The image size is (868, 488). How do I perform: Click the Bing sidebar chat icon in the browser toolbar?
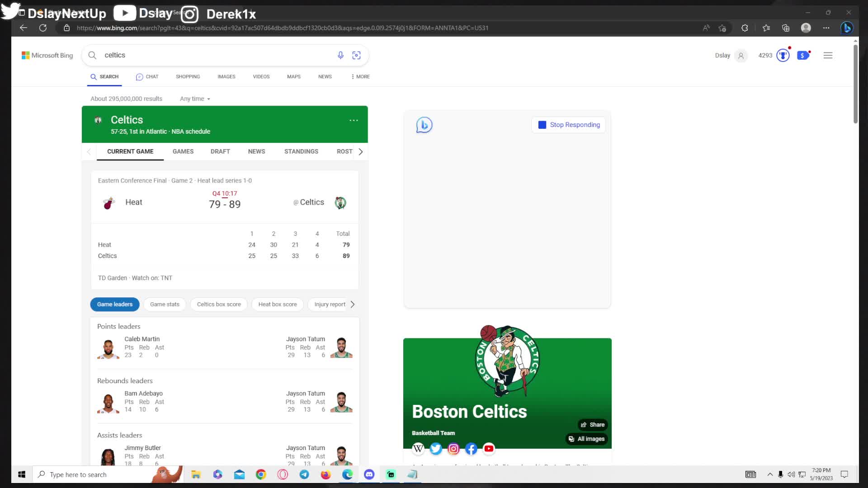pos(847,28)
